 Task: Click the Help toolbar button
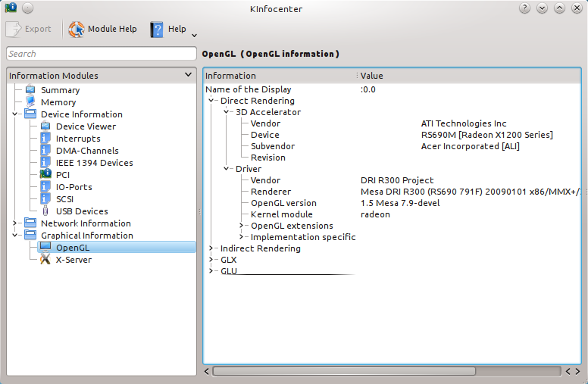pyautogui.click(x=167, y=29)
